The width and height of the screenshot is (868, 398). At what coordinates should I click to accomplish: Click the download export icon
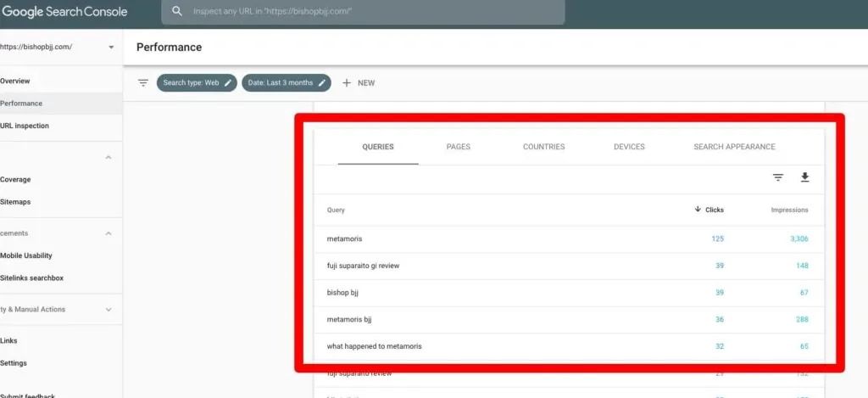point(805,177)
